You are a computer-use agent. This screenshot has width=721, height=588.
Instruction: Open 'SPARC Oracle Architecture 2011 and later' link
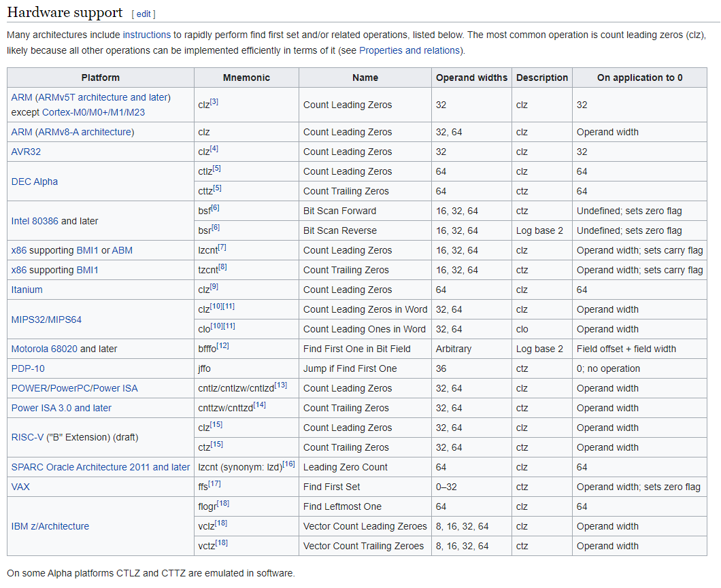[100, 468]
